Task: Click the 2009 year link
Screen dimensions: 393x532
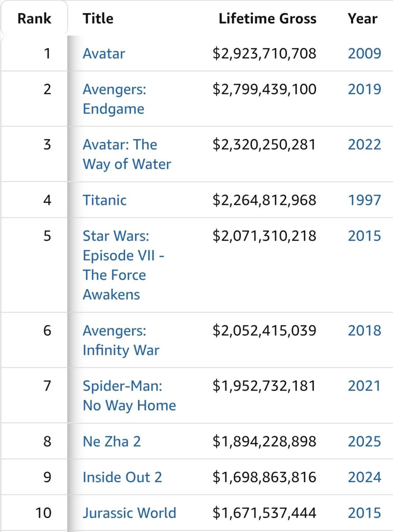Action: click(x=364, y=54)
